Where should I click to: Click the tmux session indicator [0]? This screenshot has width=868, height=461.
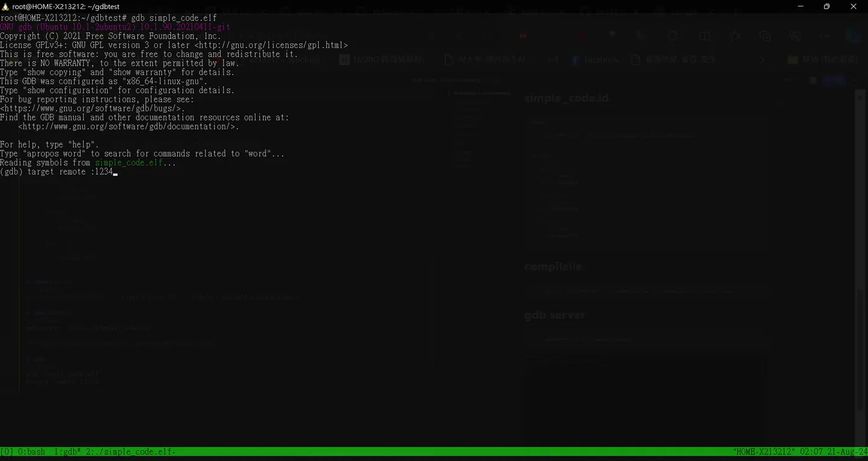(7, 451)
